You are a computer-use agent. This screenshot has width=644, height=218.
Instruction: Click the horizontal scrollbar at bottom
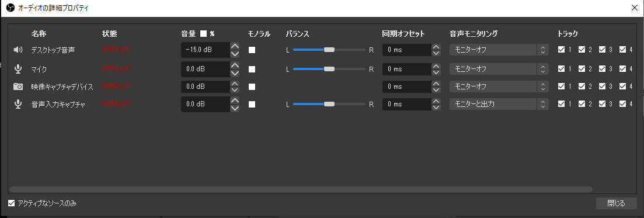pyautogui.click(x=301, y=189)
